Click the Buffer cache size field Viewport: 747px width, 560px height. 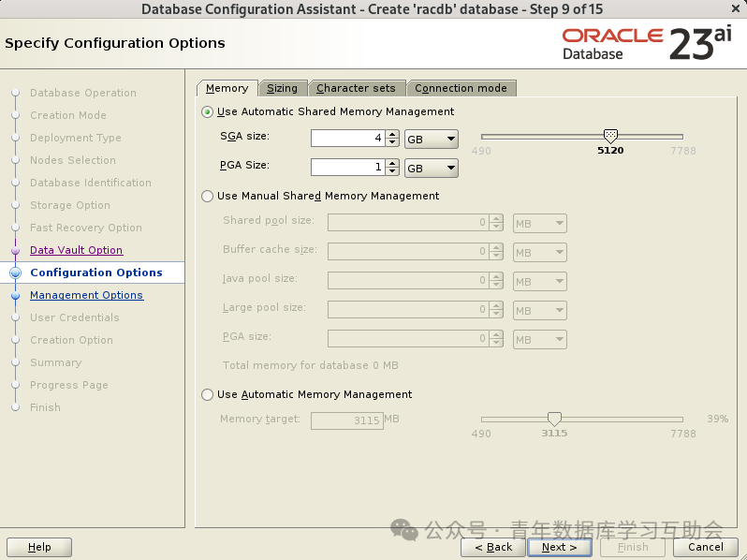[x=407, y=252]
